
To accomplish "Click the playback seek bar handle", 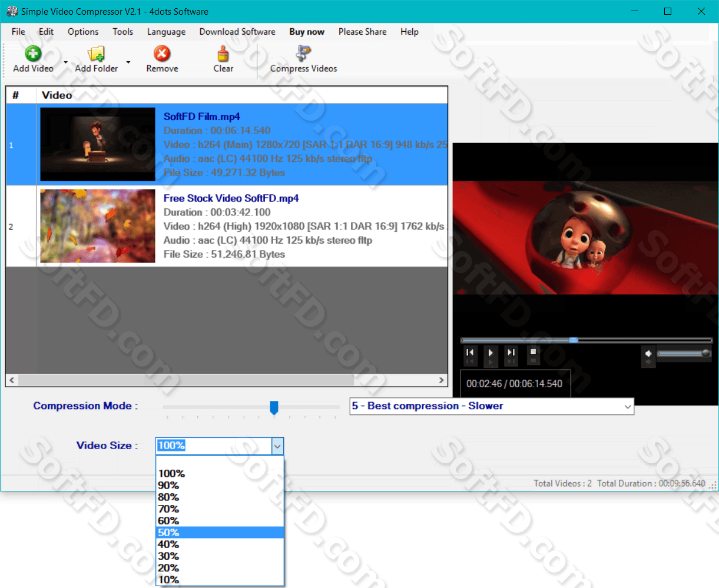I will pyautogui.click(x=573, y=340).
